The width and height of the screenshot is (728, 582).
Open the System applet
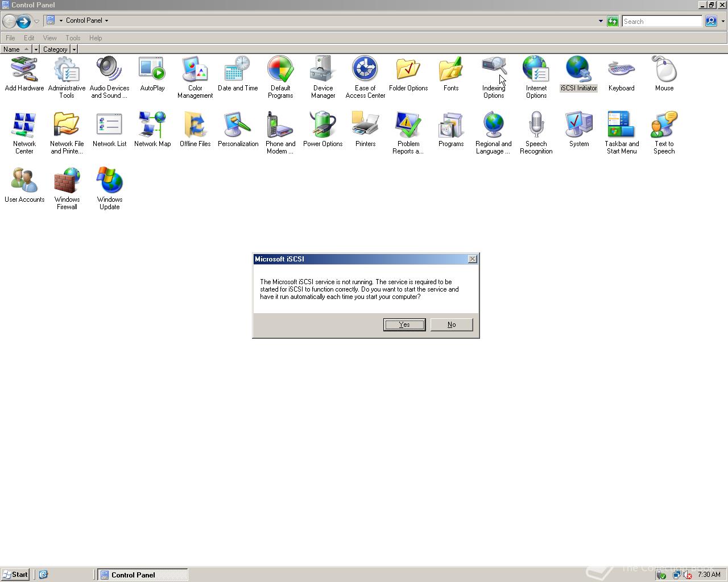point(579,130)
